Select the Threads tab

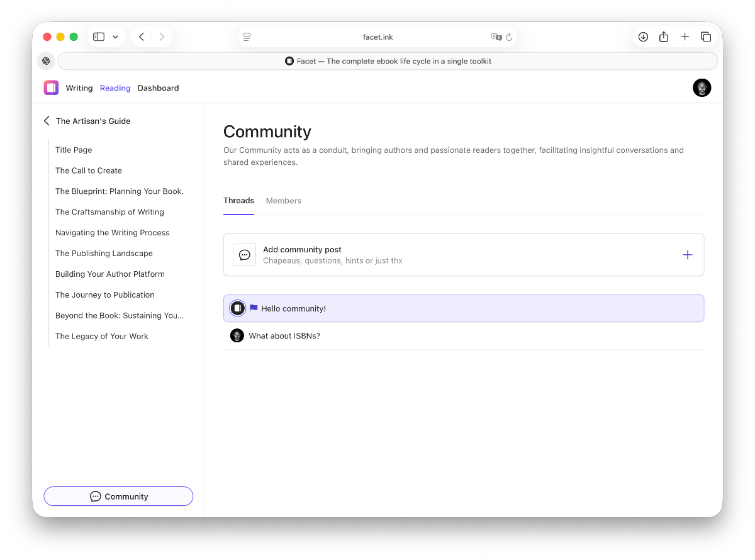click(238, 201)
